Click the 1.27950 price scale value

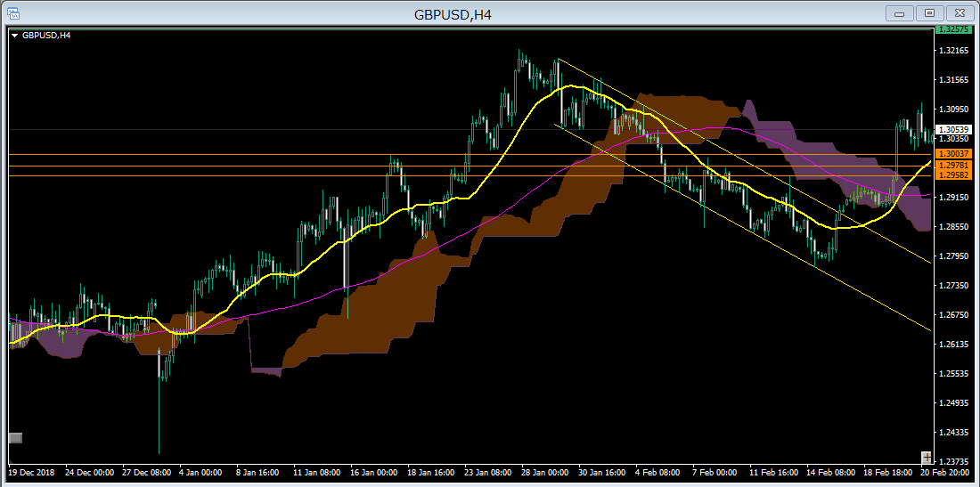point(952,256)
